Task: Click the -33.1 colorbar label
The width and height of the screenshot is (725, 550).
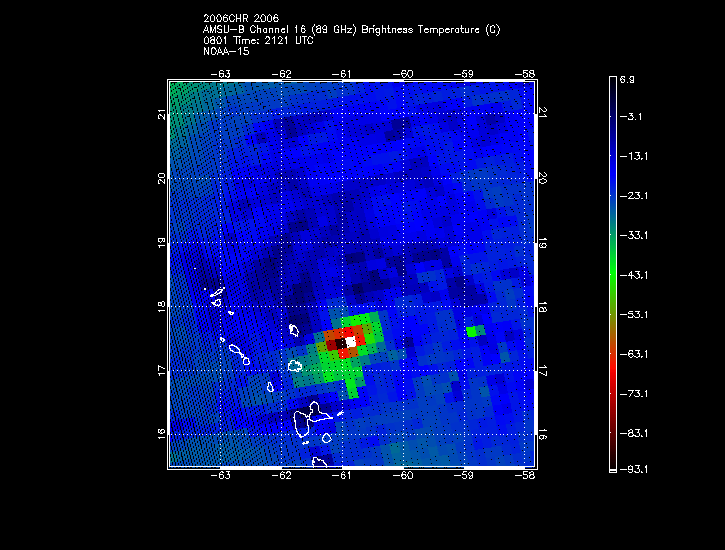Action: tap(634, 235)
